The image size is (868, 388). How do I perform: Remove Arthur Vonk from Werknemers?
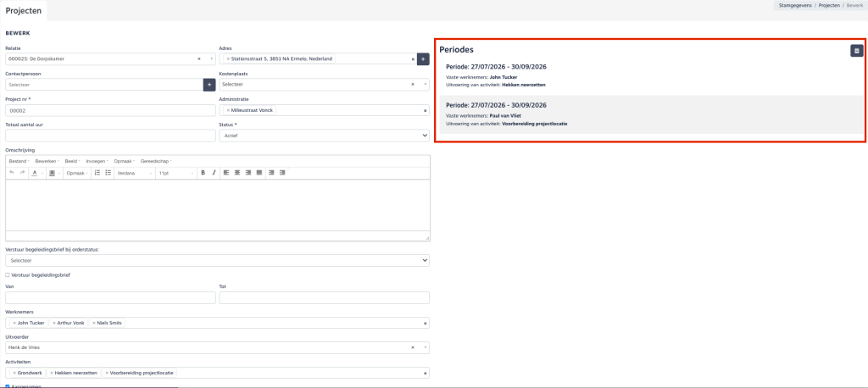point(53,323)
